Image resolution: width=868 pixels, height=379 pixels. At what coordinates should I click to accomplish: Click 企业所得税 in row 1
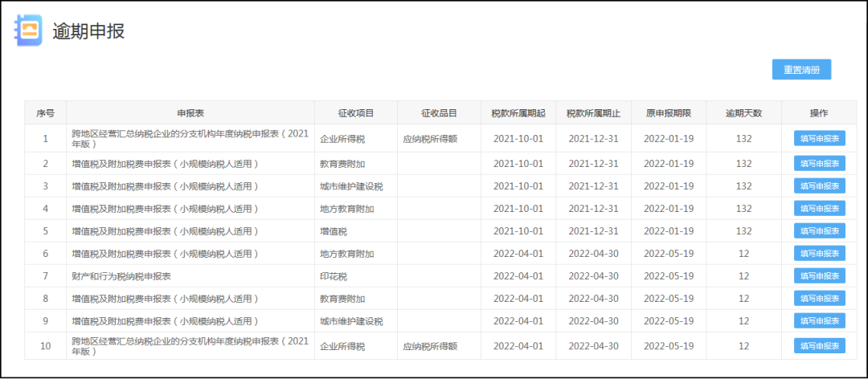pos(342,139)
